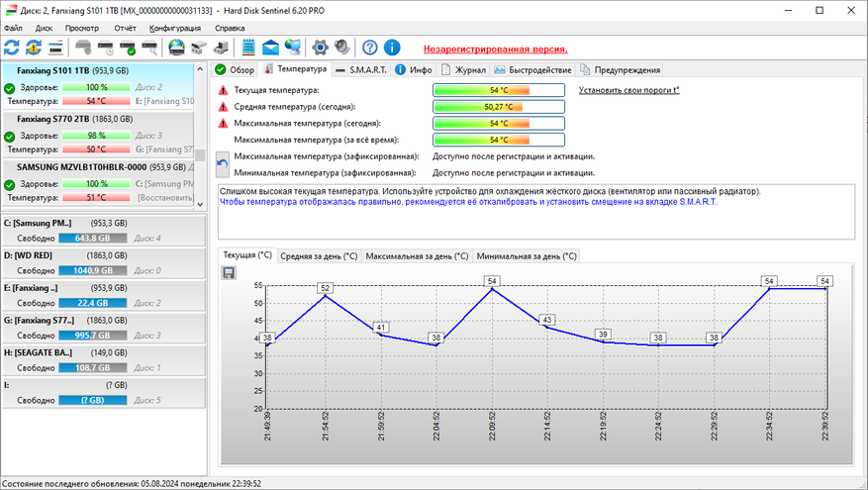Save the chart using the floppy disk icon

point(230,272)
